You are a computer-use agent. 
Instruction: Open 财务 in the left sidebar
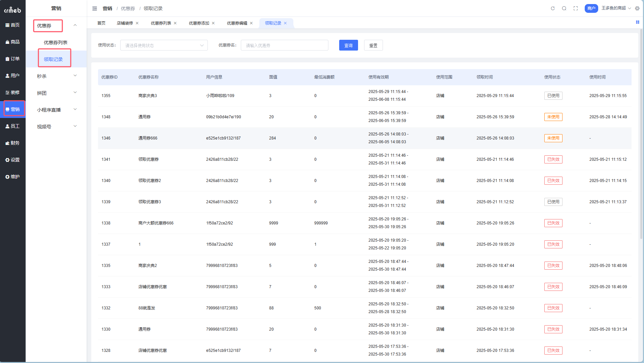pos(13,143)
